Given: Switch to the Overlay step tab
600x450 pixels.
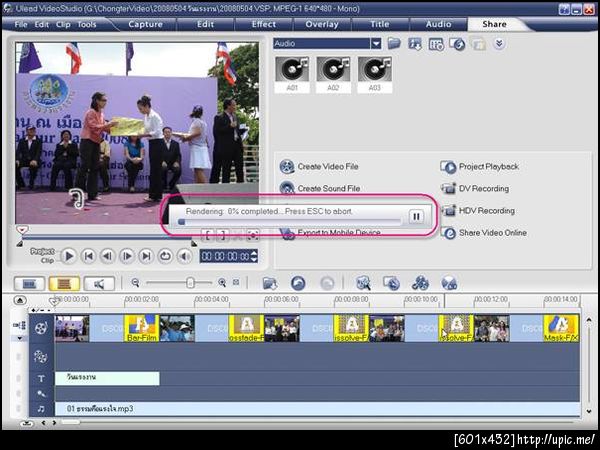Looking at the screenshot, I should point(322,24).
